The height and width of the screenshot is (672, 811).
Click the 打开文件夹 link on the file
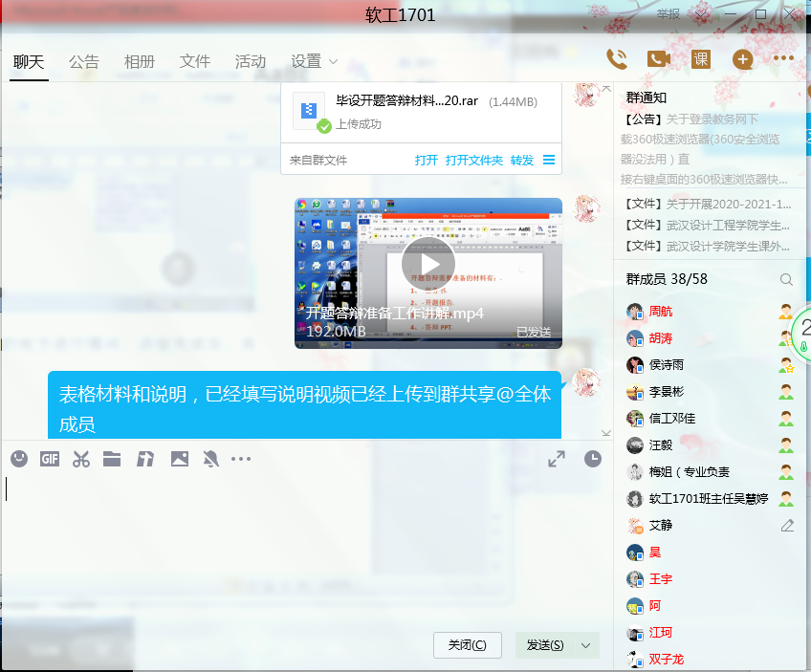(473, 161)
